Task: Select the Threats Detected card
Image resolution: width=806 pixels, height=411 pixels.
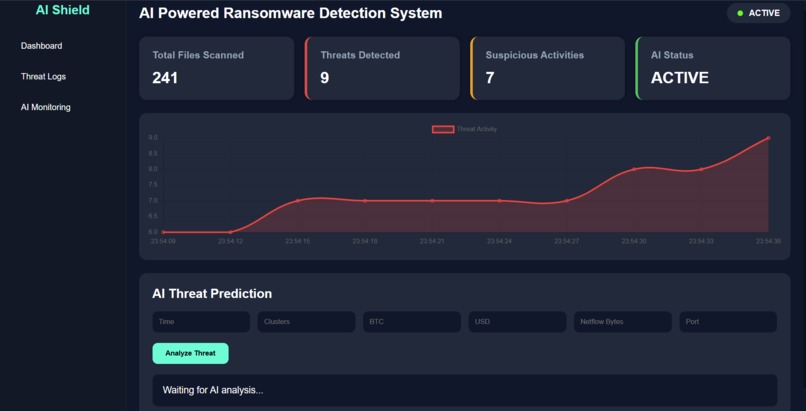Action: [382, 68]
